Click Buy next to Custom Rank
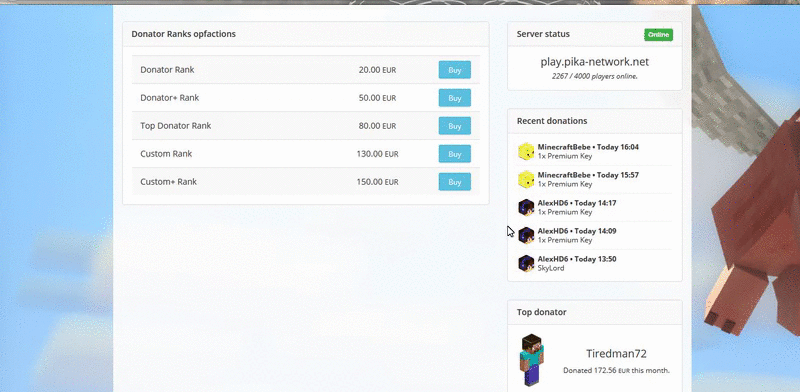This screenshot has width=800, height=392. pos(455,154)
